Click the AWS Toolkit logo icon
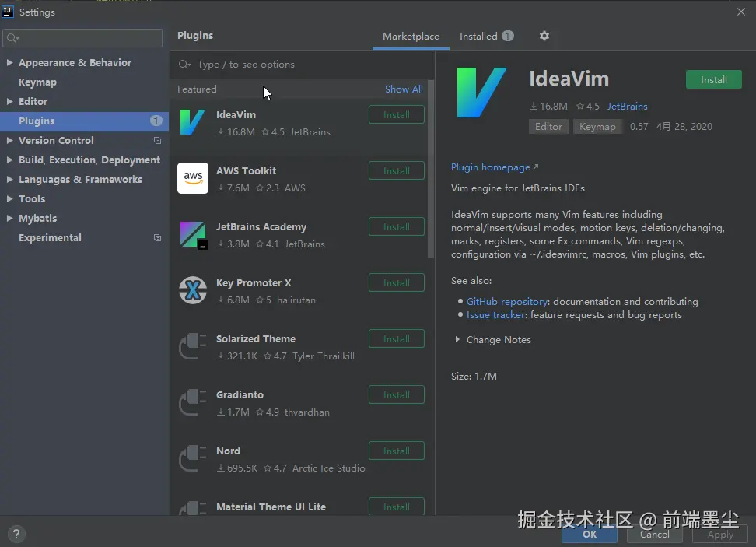 (192, 178)
